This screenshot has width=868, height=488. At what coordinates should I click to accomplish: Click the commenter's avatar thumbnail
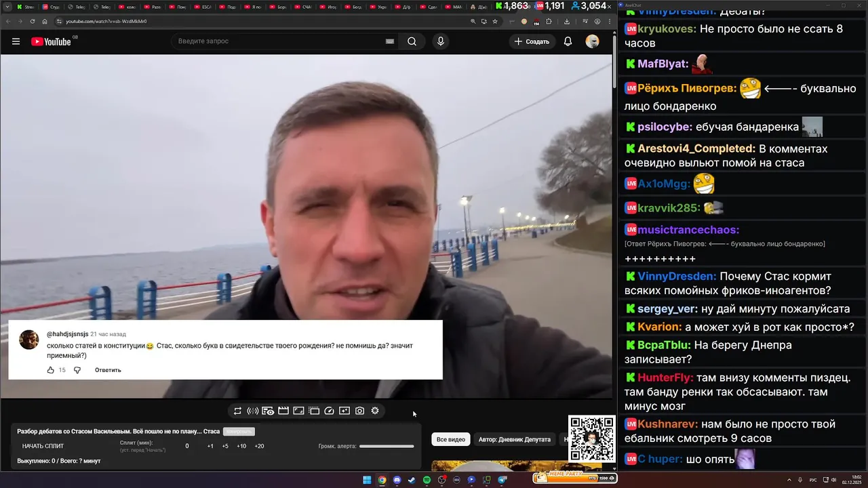click(28, 340)
